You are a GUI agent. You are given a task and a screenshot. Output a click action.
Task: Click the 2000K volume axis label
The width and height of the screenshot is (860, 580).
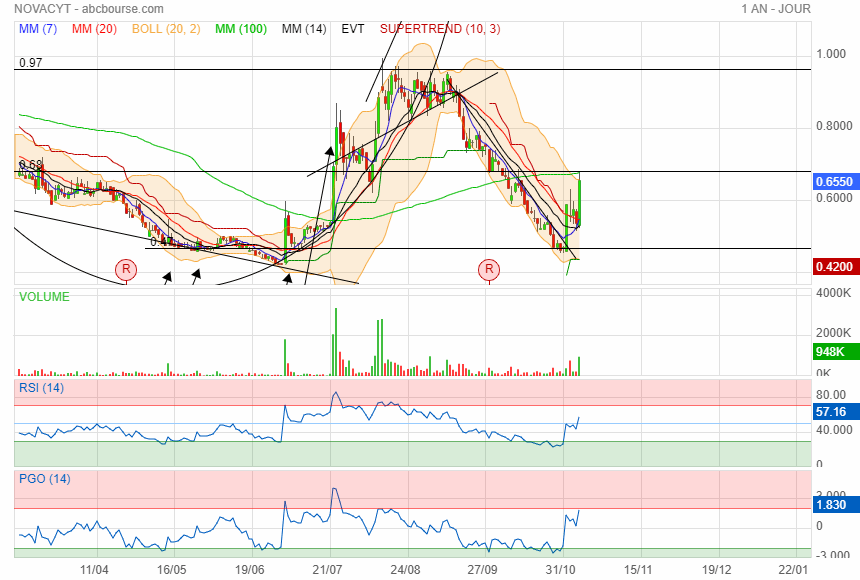click(x=834, y=333)
